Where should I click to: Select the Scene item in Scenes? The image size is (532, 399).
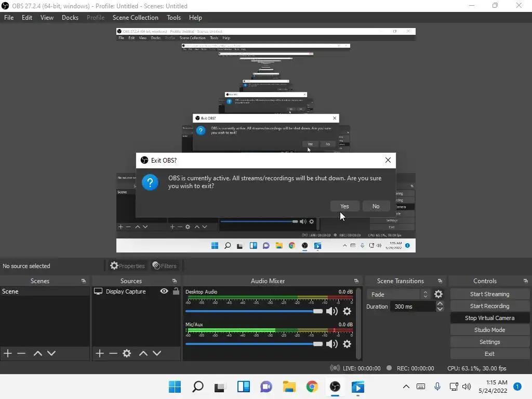pyautogui.click(x=45, y=291)
